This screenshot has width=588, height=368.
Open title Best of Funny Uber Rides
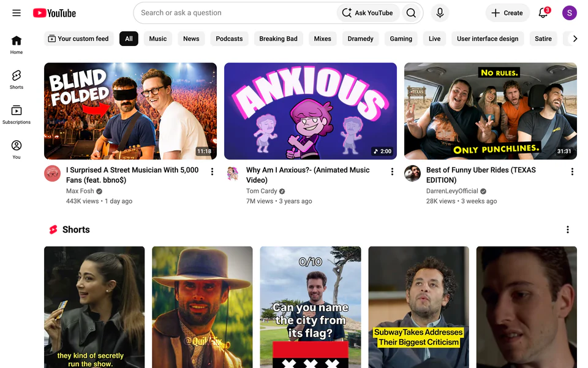pos(481,175)
